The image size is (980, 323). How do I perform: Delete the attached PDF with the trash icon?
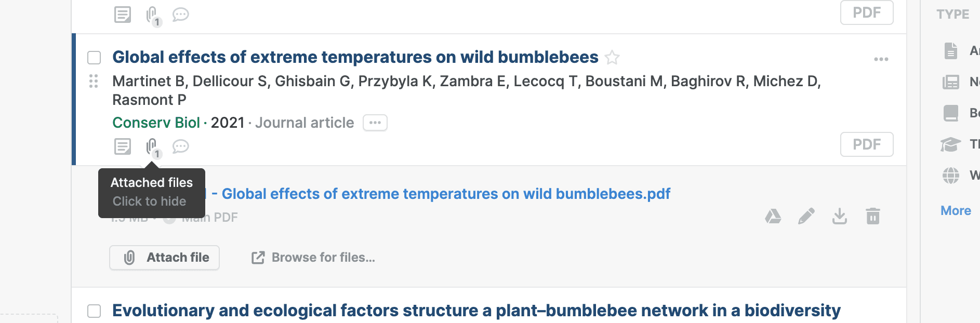pos(873,216)
